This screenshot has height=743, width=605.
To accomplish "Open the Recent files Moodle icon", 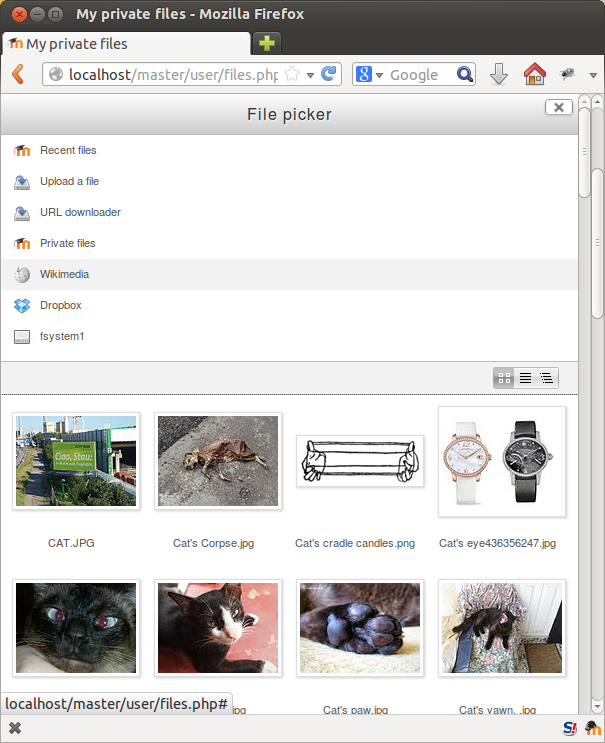I will point(22,151).
